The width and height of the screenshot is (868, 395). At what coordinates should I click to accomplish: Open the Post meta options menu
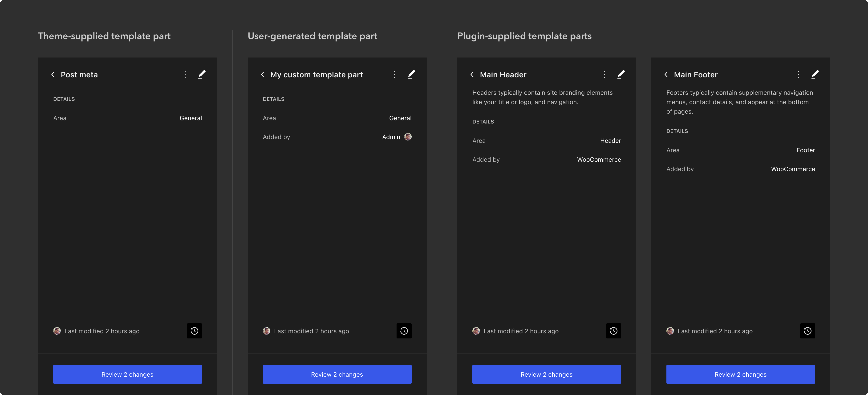pos(185,74)
